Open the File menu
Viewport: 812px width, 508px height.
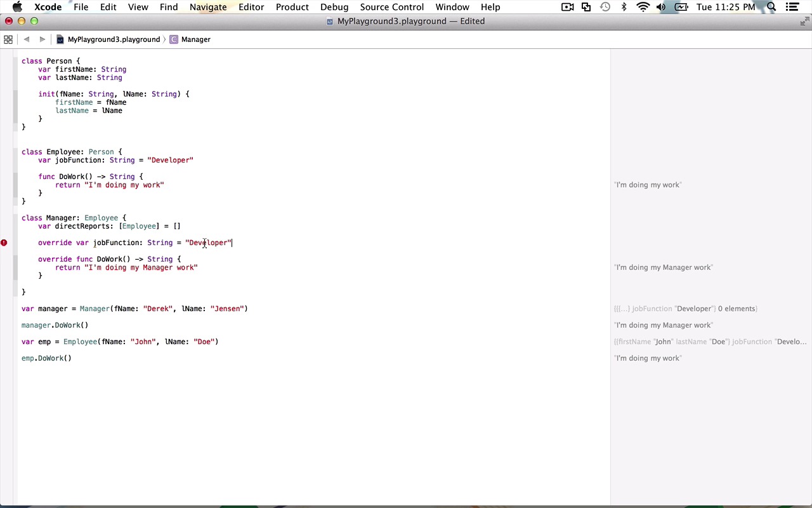(x=81, y=7)
